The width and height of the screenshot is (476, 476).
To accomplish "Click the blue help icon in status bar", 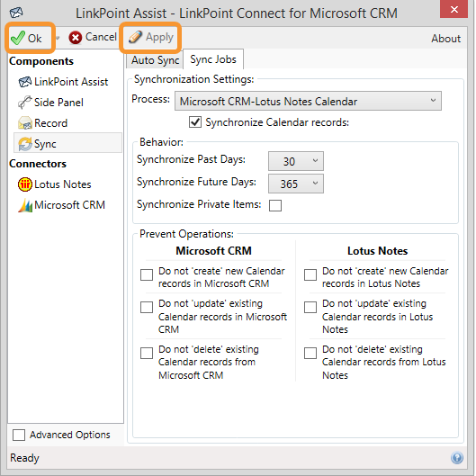I will click(457, 457).
